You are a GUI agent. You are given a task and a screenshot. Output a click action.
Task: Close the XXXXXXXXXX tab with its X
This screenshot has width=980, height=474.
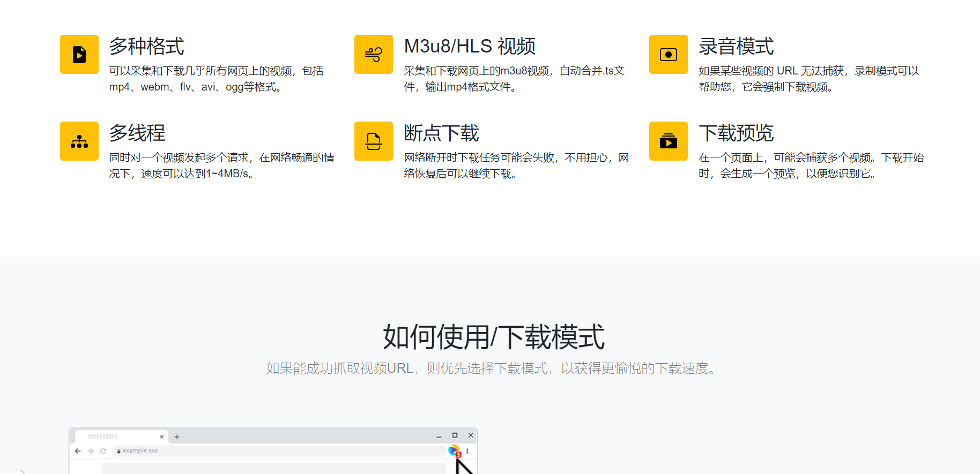pos(161,437)
